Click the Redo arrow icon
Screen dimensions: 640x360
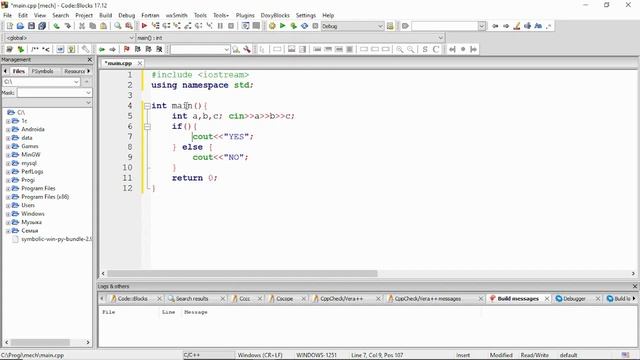67,26
